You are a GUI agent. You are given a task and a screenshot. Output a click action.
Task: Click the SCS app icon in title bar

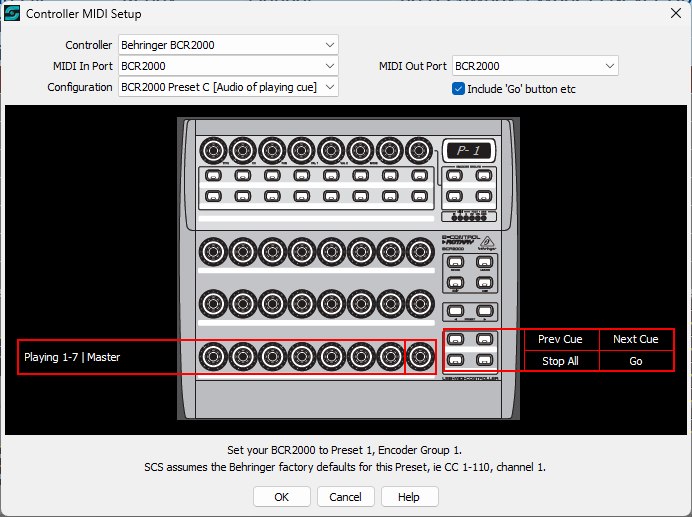(x=12, y=14)
